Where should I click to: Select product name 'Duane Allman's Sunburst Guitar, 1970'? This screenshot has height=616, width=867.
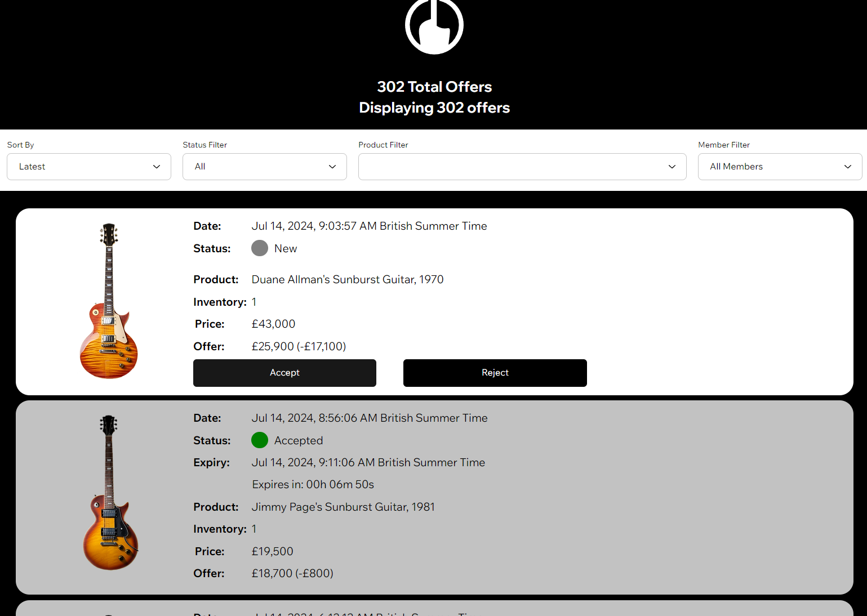tap(348, 279)
